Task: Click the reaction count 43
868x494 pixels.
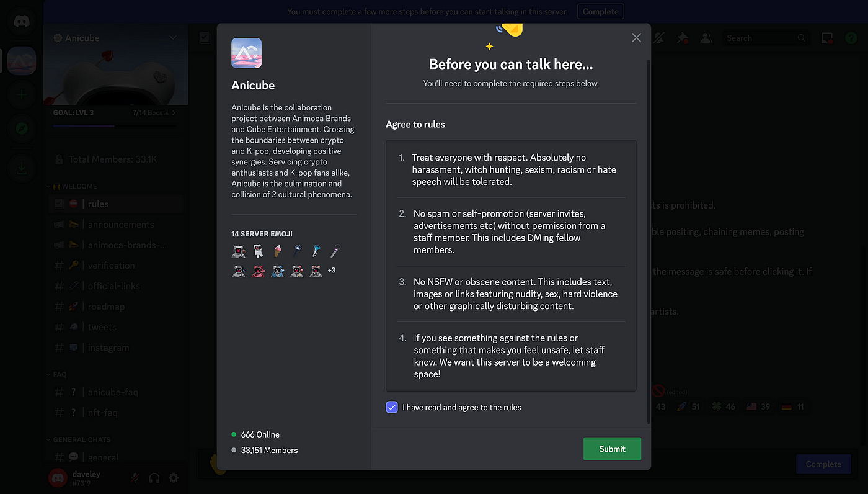Action: tap(660, 407)
